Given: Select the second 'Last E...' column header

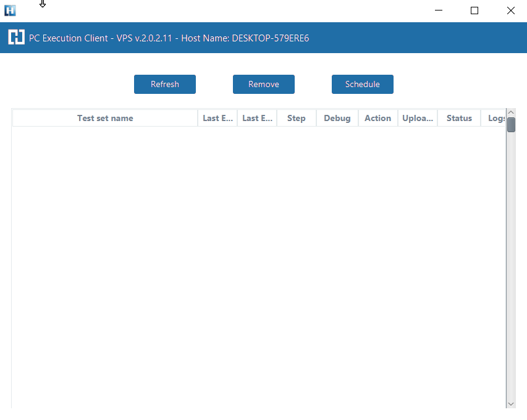Looking at the screenshot, I should pyautogui.click(x=257, y=118).
